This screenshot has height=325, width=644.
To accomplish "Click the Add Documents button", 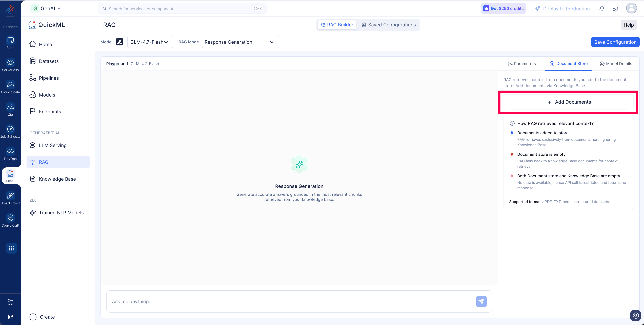I will [569, 102].
